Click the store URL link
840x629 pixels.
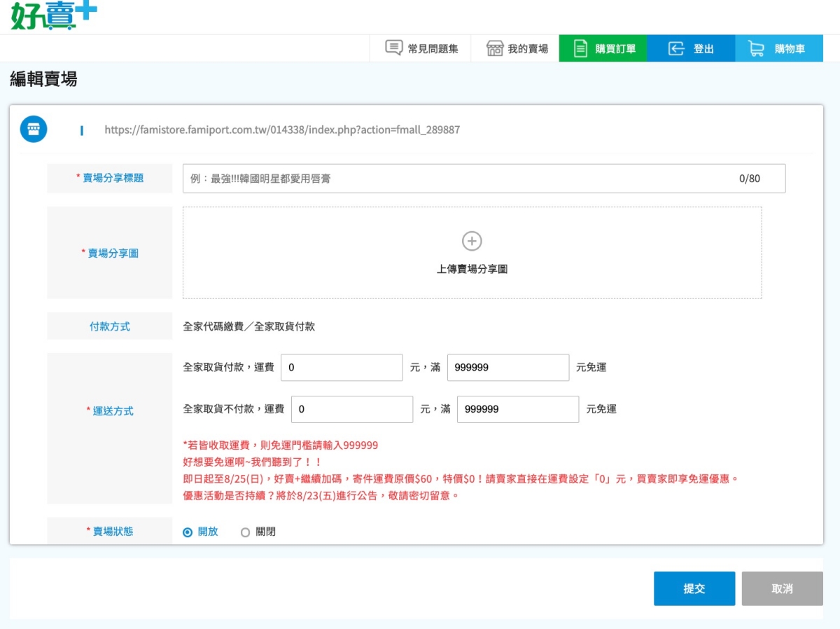click(282, 130)
